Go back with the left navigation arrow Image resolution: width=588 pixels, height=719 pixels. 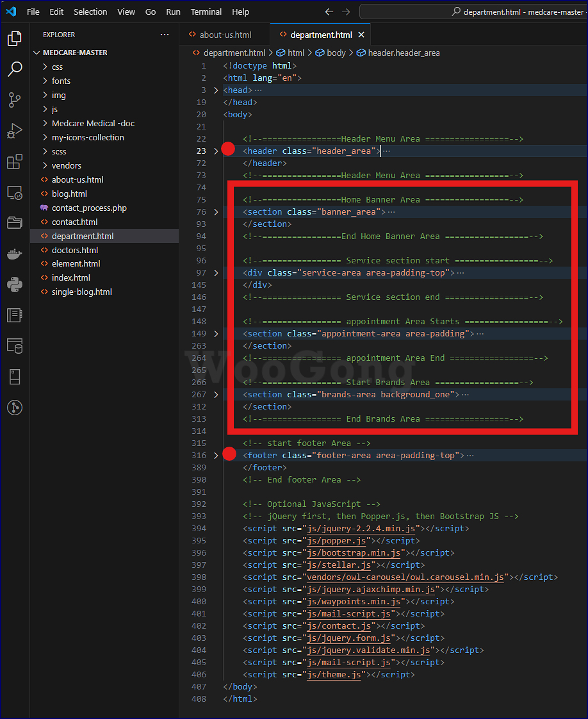329,12
